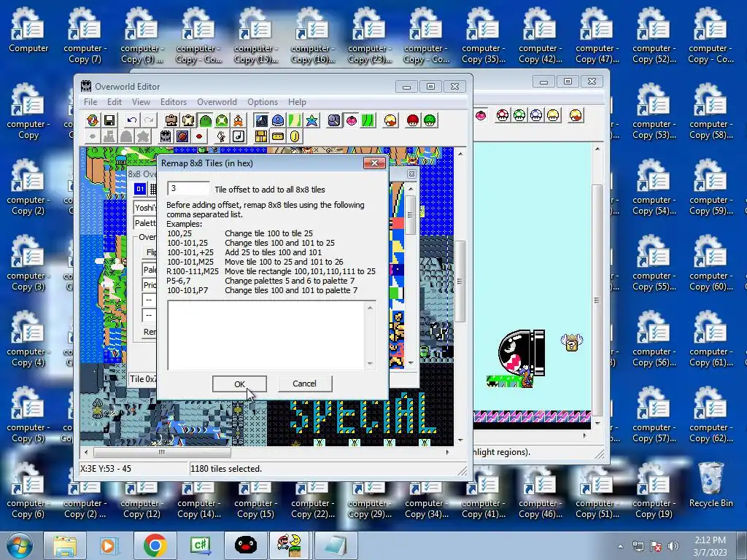747x560 pixels.
Task: Click the volume speaker tray icon
Action: 673,546
